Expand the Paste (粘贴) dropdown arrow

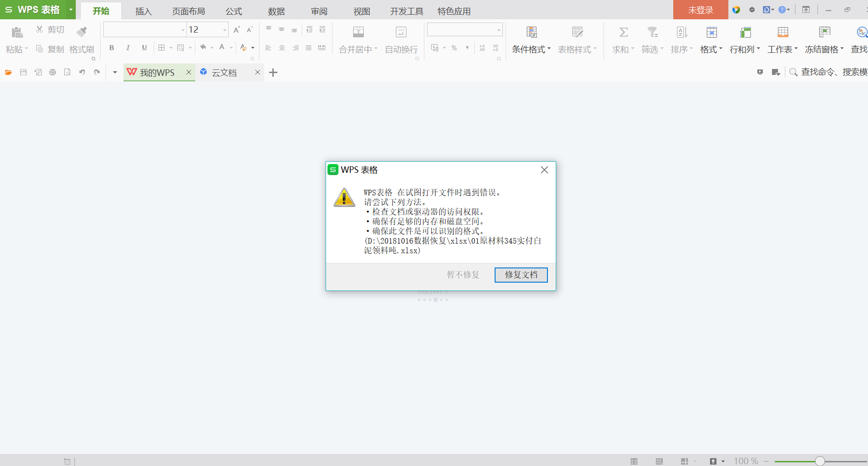pos(27,49)
